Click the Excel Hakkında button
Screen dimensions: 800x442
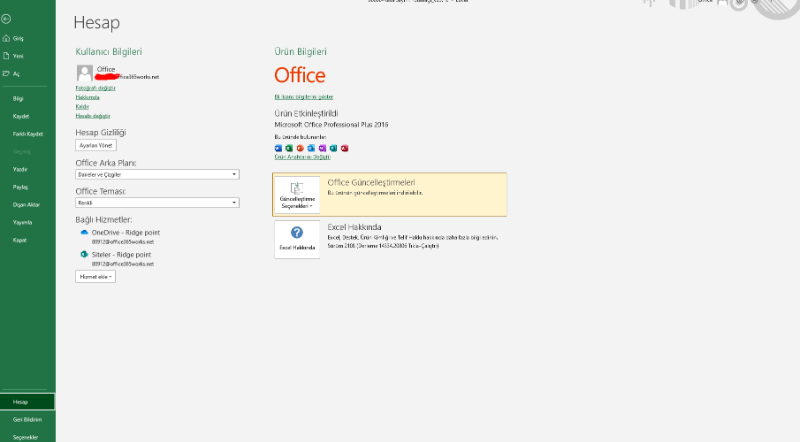pos(297,239)
